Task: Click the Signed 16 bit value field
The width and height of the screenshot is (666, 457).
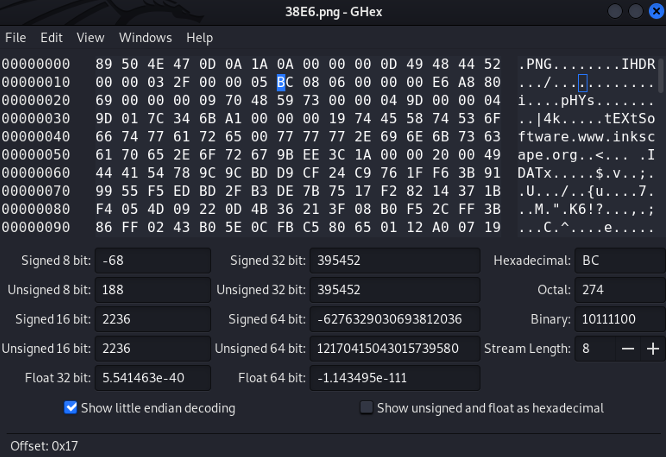Action: coord(152,319)
